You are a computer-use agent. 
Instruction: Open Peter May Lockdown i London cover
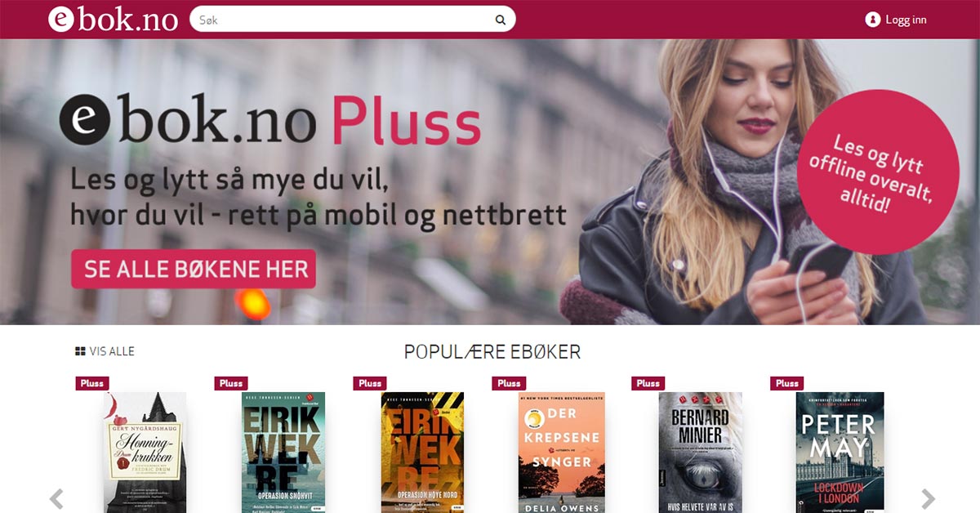(x=840, y=453)
